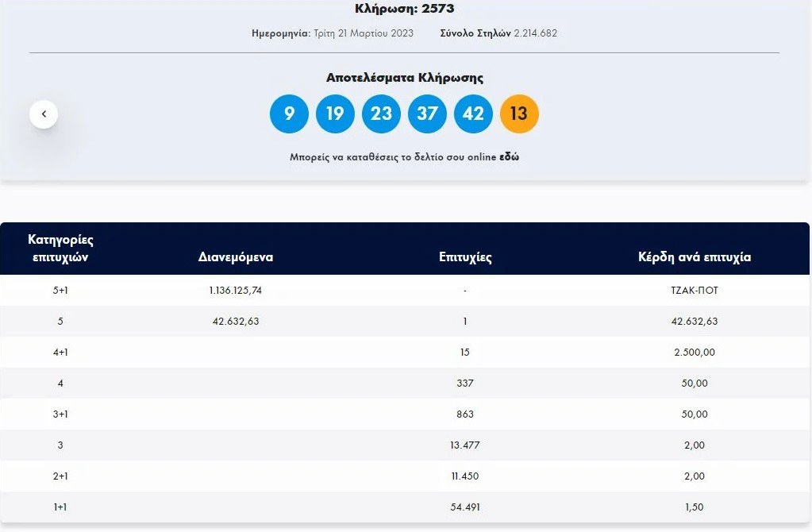Screen dimensions: 812x532
Task: Click the "42.632,63" cell under Διανεμόμενα
Action: [x=236, y=321]
